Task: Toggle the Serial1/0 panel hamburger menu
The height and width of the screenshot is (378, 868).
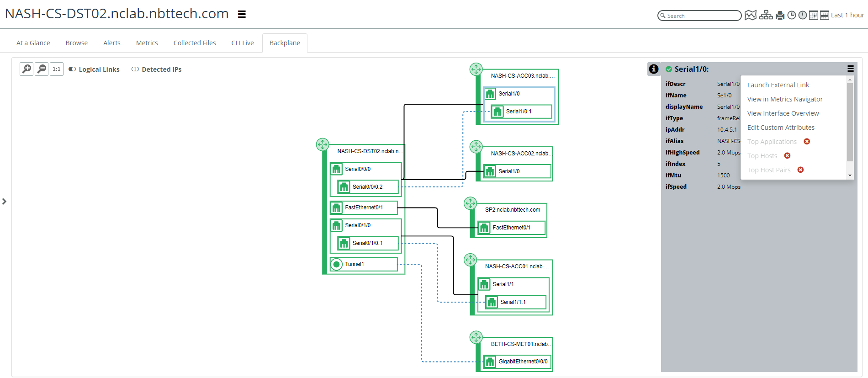Action: coord(850,69)
